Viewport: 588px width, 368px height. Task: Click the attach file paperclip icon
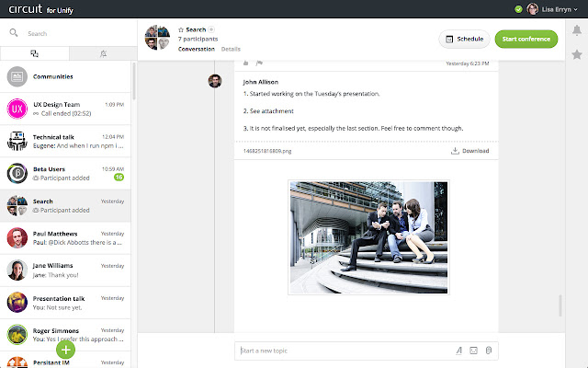coord(489,351)
